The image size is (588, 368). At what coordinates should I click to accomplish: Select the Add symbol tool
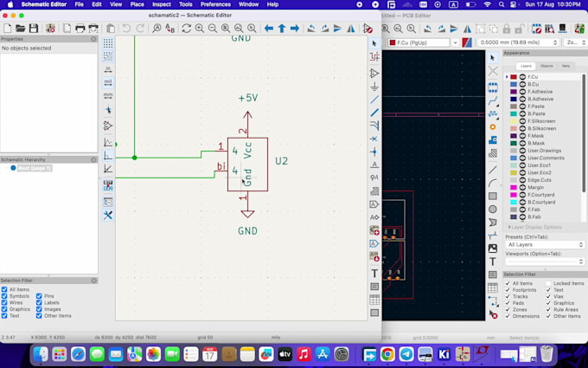pos(374,73)
